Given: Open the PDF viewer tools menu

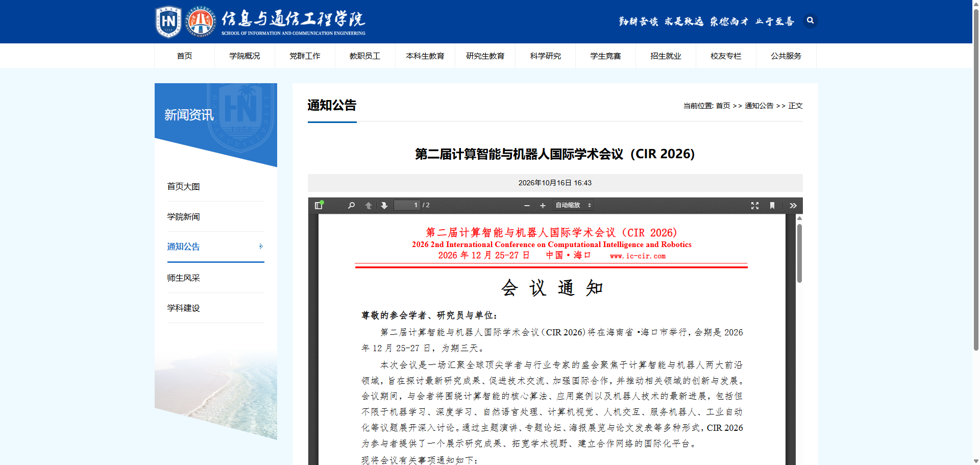Looking at the screenshot, I should point(793,205).
